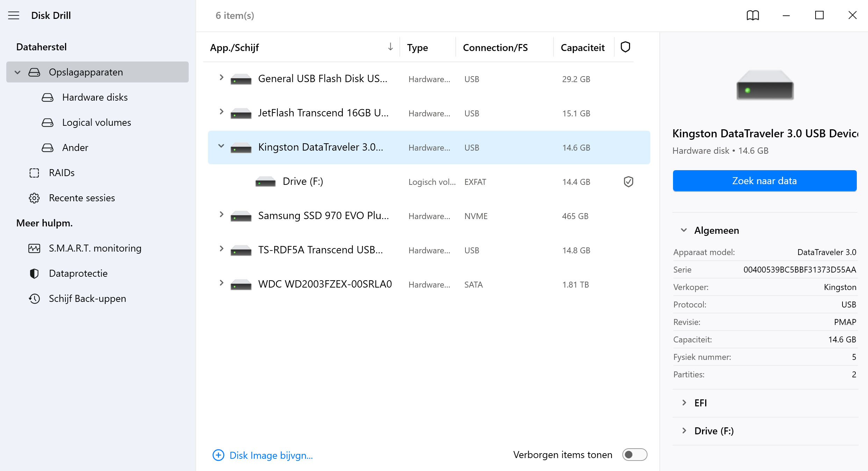The width and height of the screenshot is (868, 471).
Task: Open Logical volumes in sidebar
Action: point(96,123)
